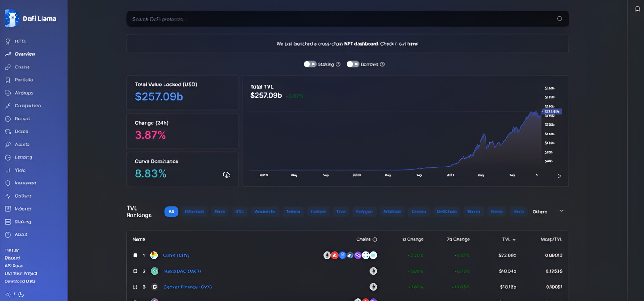
Task: Open the Curve (CRV) protocol link
Action: tap(176, 255)
